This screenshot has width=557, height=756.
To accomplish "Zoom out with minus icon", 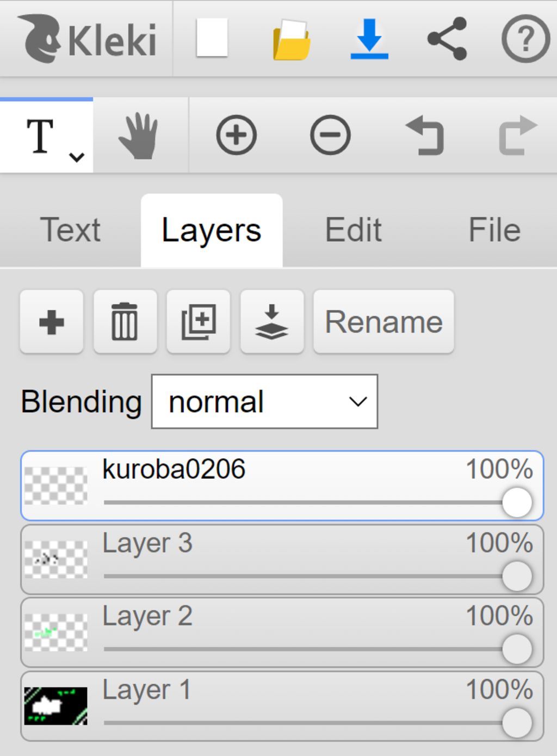I will (x=330, y=135).
